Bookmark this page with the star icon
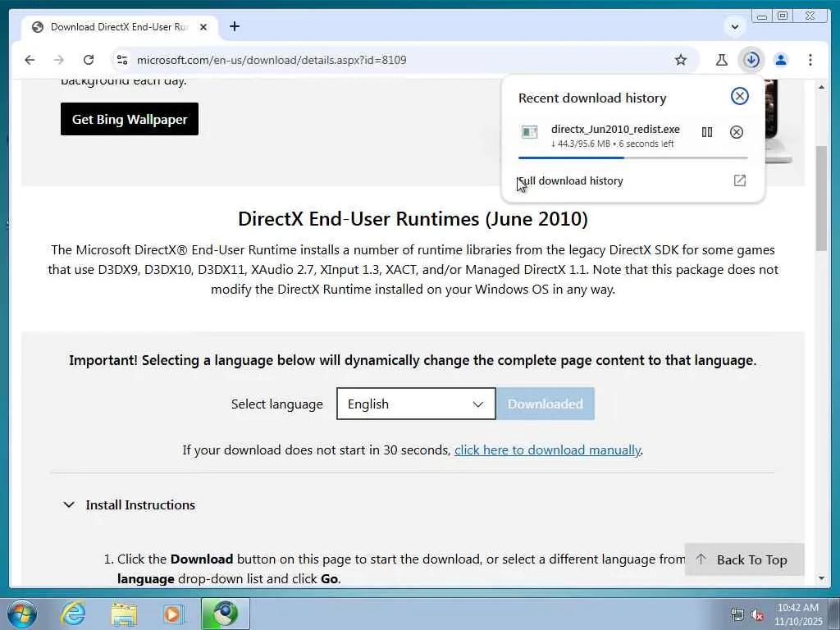The height and width of the screenshot is (630, 840). tap(680, 60)
